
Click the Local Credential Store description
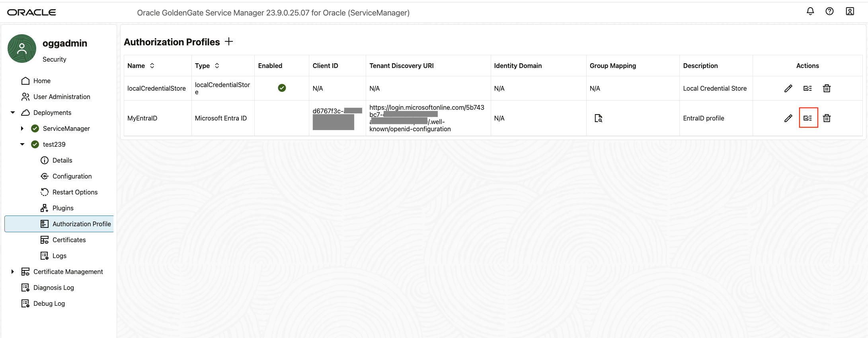coord(715,88)
